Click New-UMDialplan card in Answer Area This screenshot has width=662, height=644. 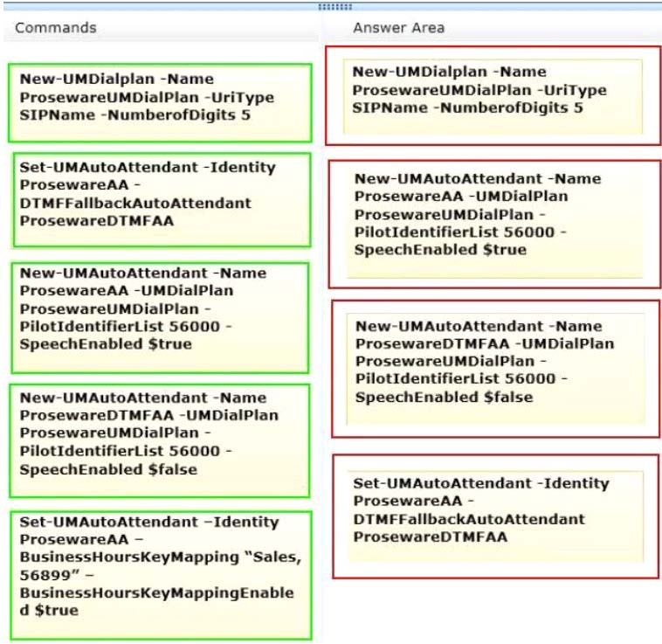[493, 96]
